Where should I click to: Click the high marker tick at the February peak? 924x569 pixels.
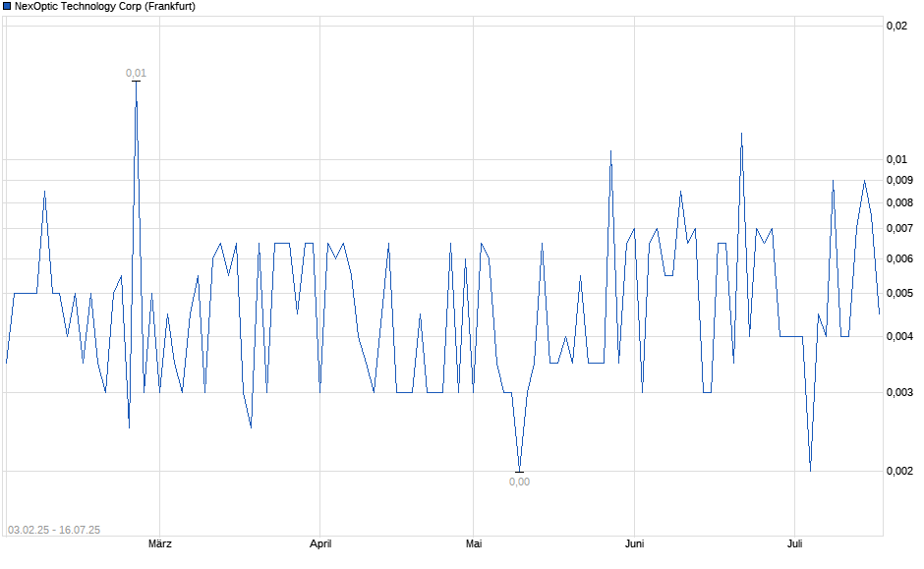point(136,81)
